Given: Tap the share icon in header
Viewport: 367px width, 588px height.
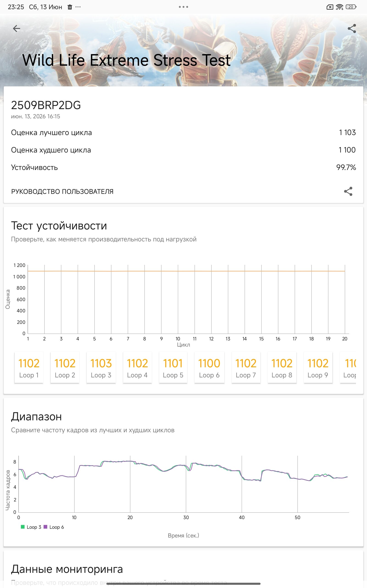Looking at the screenshot, I should point(352,28).
